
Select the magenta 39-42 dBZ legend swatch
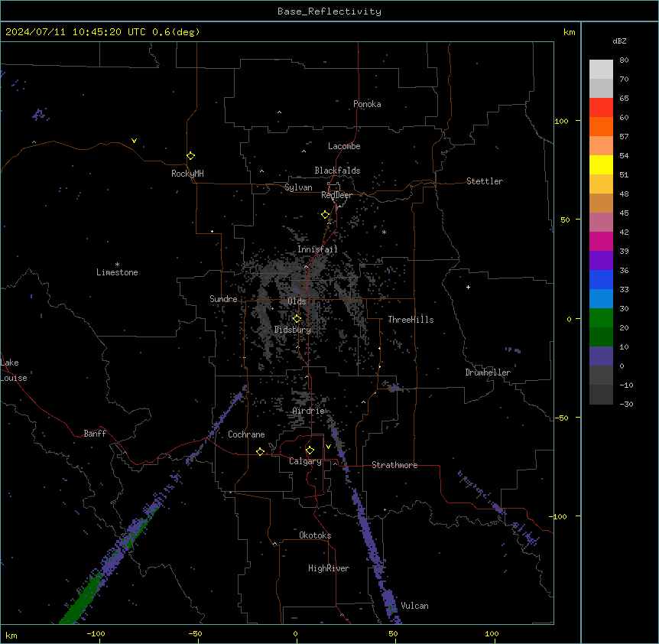(601, 241)
